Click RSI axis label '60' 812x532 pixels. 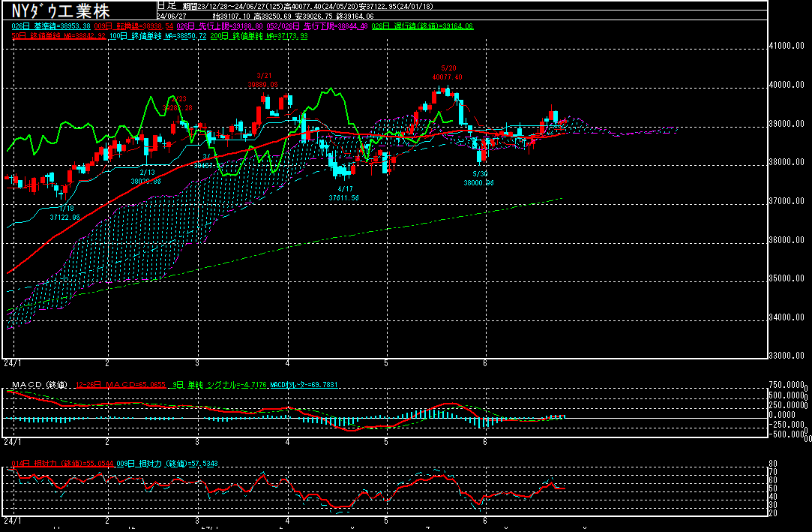773,480
